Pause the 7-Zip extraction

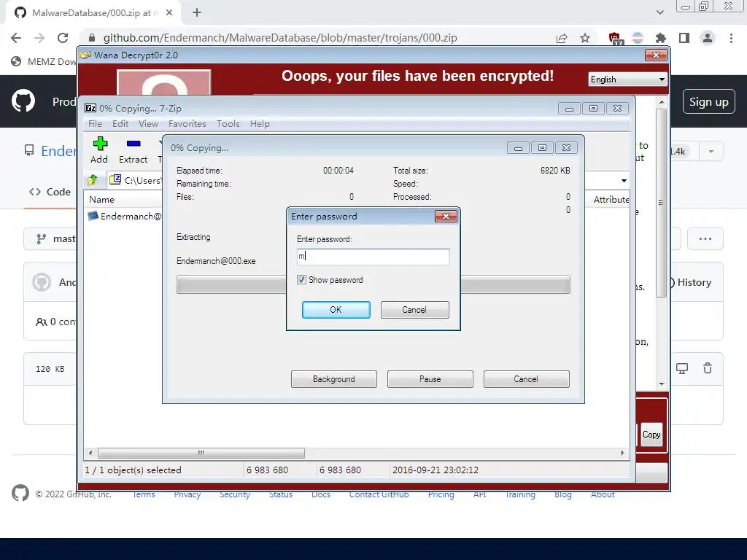[430, 379]
